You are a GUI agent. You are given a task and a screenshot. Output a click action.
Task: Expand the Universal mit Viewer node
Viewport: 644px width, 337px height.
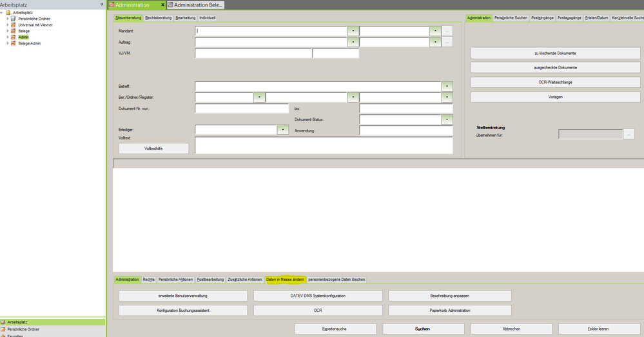click(x=7, y=25)
